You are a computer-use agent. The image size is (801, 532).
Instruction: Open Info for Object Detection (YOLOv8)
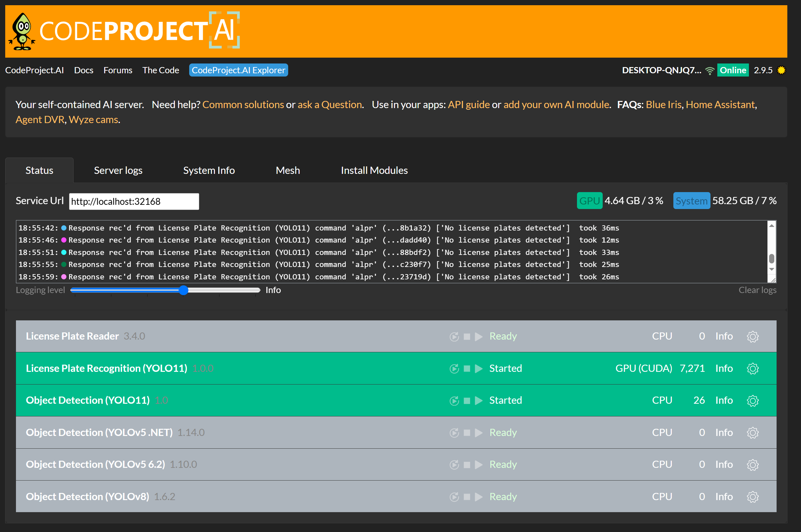724,497
